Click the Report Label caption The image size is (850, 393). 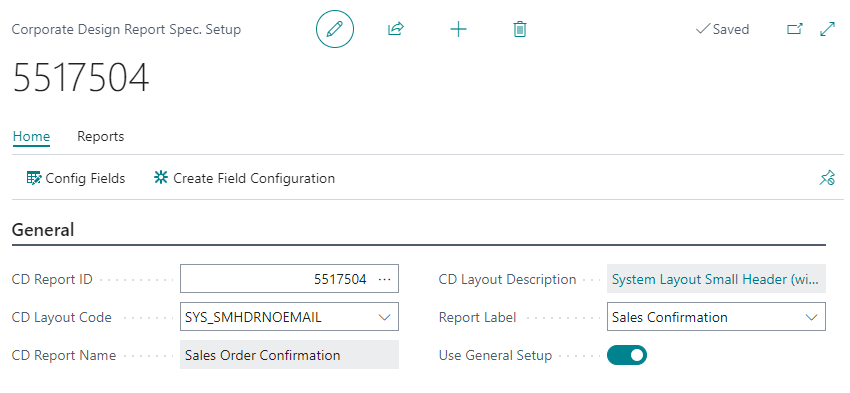478,318
